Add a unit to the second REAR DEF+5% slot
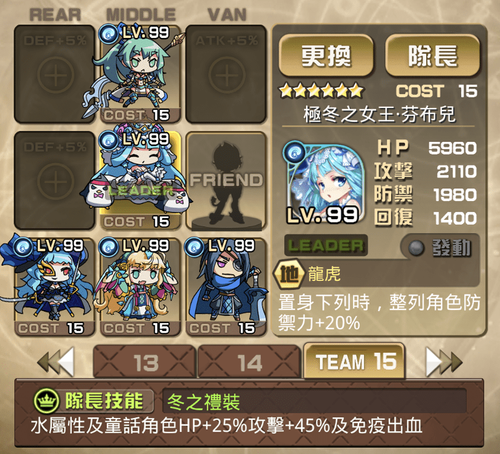This screenshot has width=500, height=454. 55,180
